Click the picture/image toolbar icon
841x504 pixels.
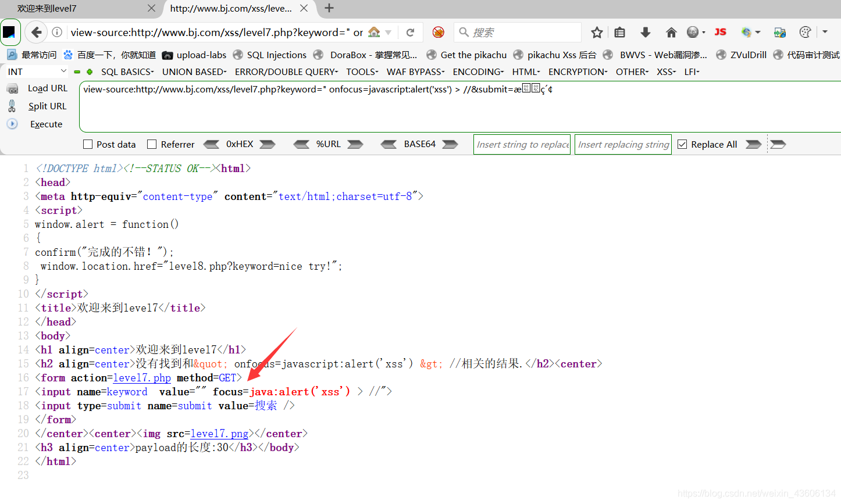click(x=780, y=32)
